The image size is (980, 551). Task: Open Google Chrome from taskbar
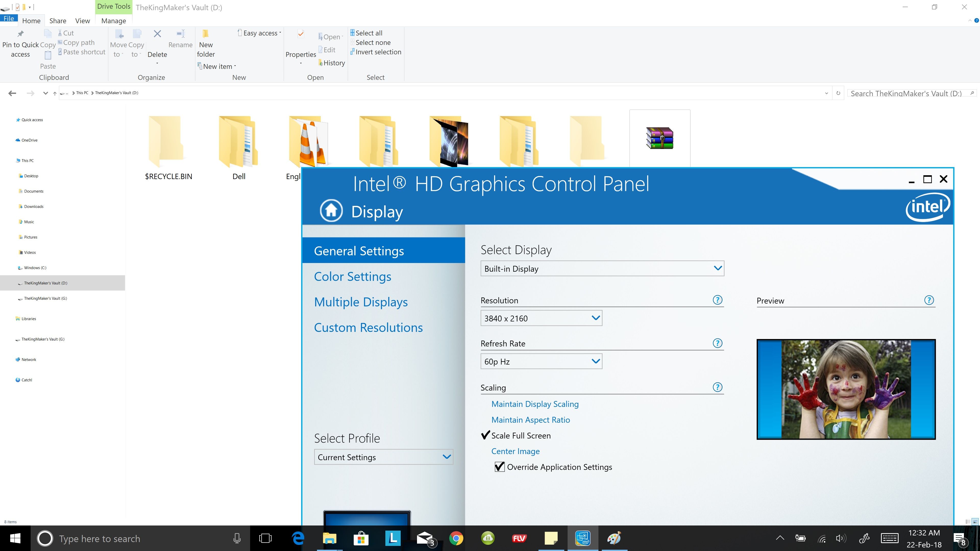click(x=456, y=538)
